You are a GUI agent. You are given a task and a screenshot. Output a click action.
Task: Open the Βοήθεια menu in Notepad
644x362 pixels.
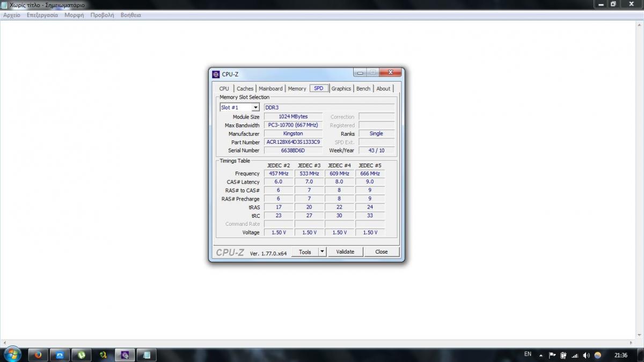coord(131,15)
